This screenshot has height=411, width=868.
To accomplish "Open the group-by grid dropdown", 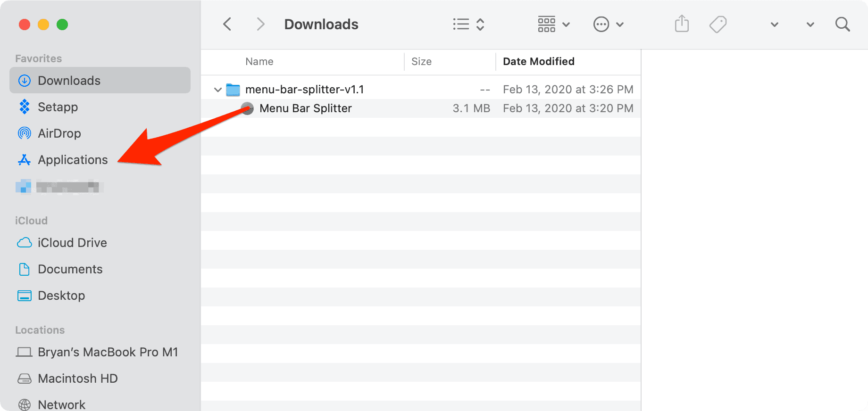I will coord(554,24).
